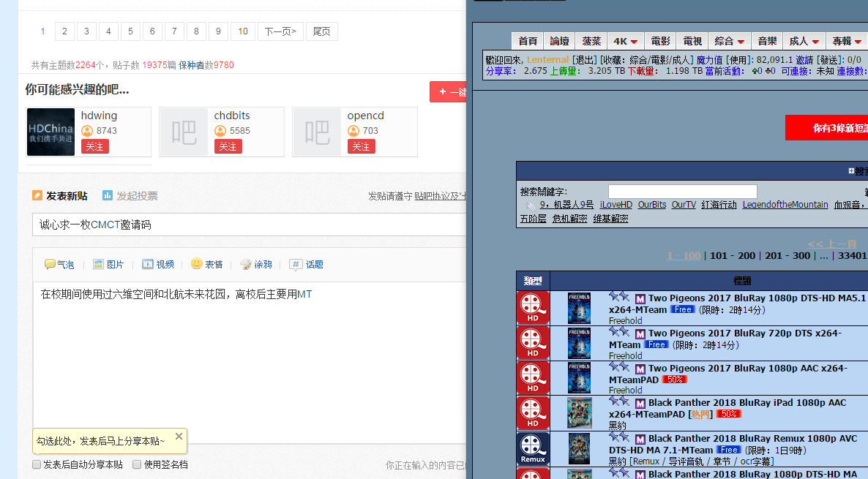The height and width of the screenshot is (479, 868).
Task: Close the share tooltip popup
Action: (179, 437)
